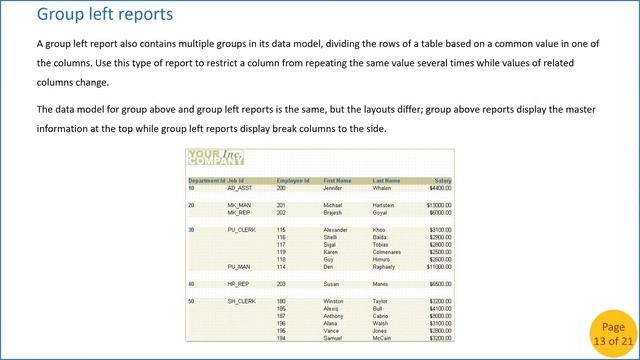Click the orange 'Page 13 of 21' badge
The height and width of the screenshot is (360, 640).
coord(613,334)
